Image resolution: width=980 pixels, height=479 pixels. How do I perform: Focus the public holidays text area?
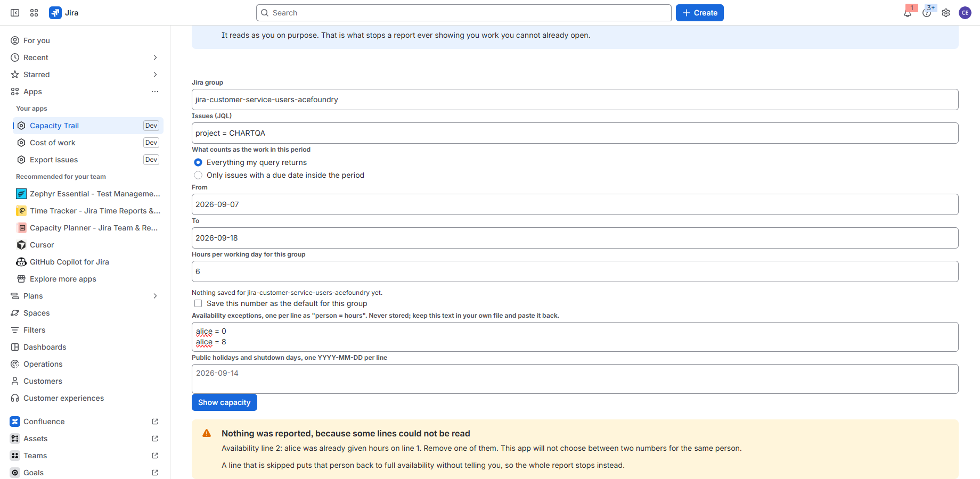[575, 379]
